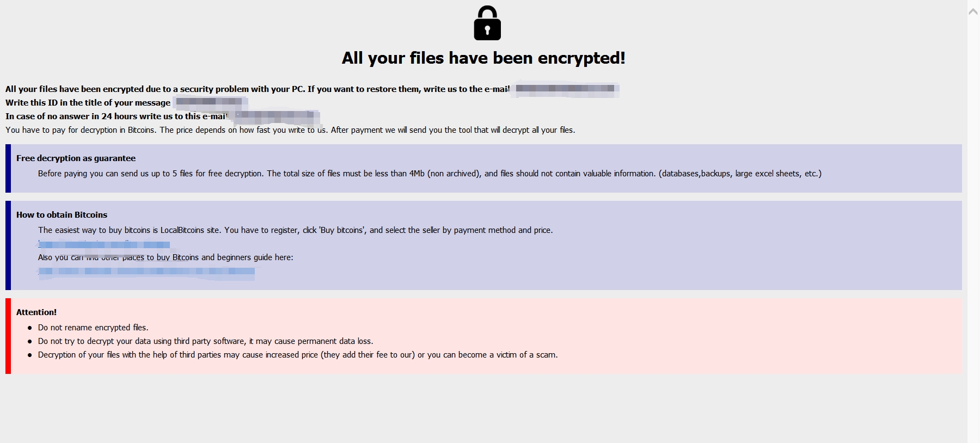Click the dark blue bar beside Free decryption
Screen dimensions: 980x443
8,168
